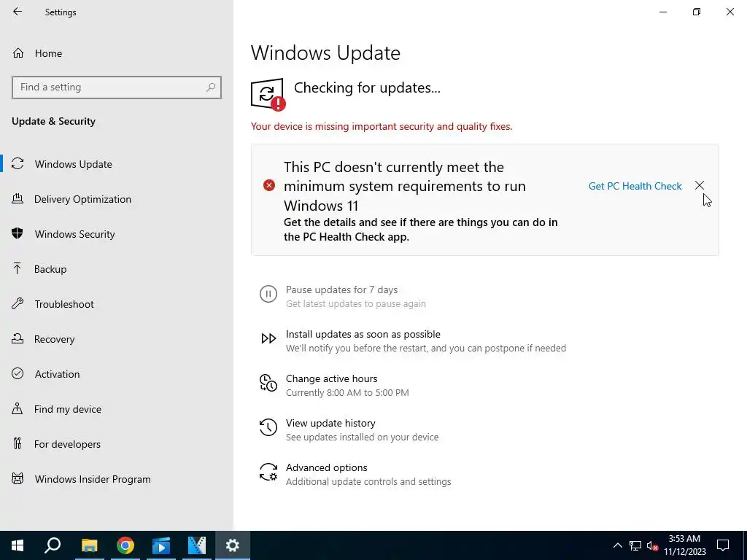Viewport: 747px width, 560px height.
Task: Click the Checking for updates status text
Action: (x=367, y=87)
